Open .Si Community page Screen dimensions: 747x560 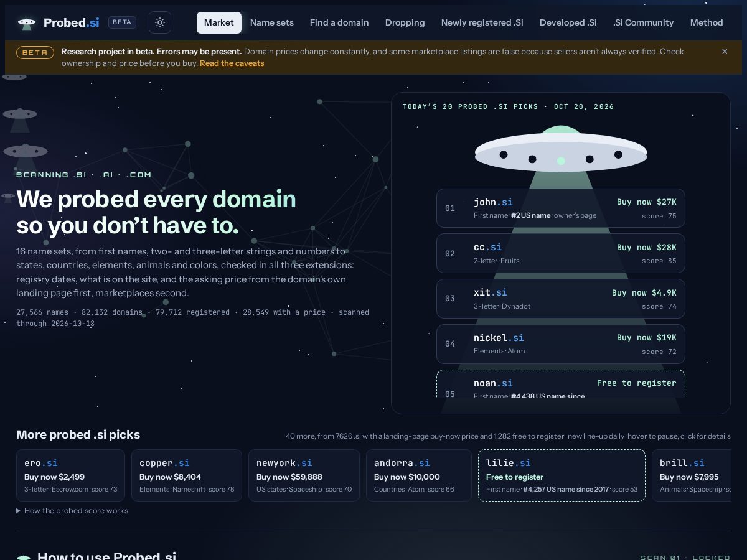[x=644, y=22]
